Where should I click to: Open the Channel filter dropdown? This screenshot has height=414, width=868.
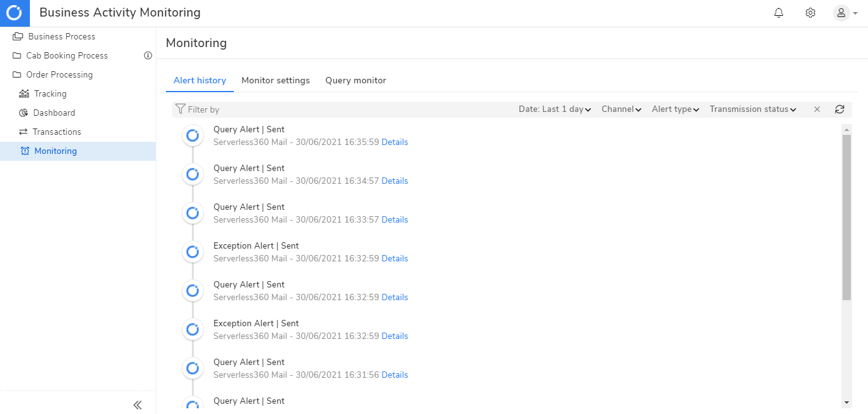(x=621, y=109)
